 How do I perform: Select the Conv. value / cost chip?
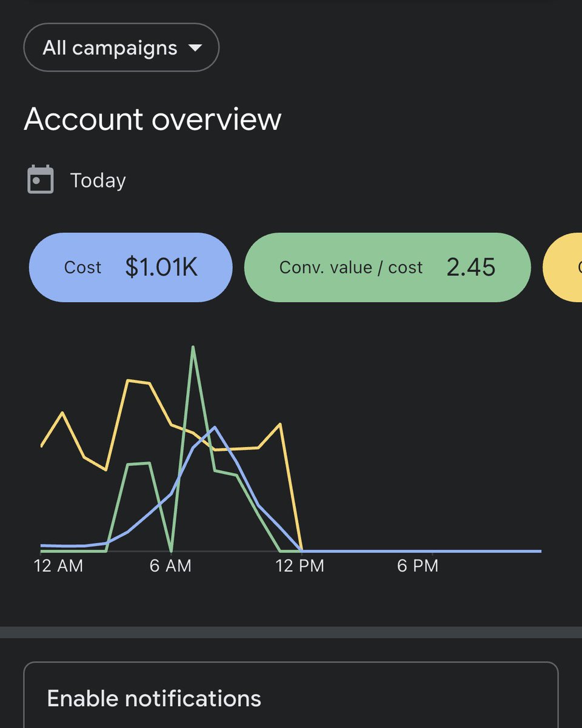[x=387, y=268]
